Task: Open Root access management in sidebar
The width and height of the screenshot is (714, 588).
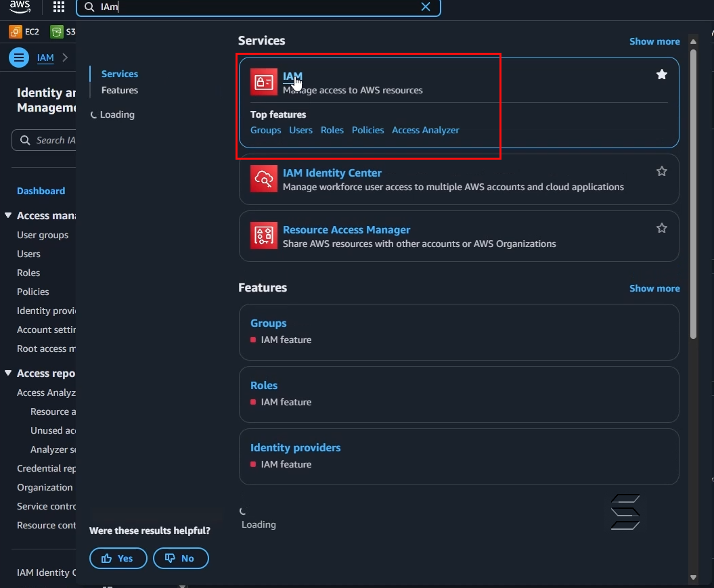Action: tap(46, 348)
